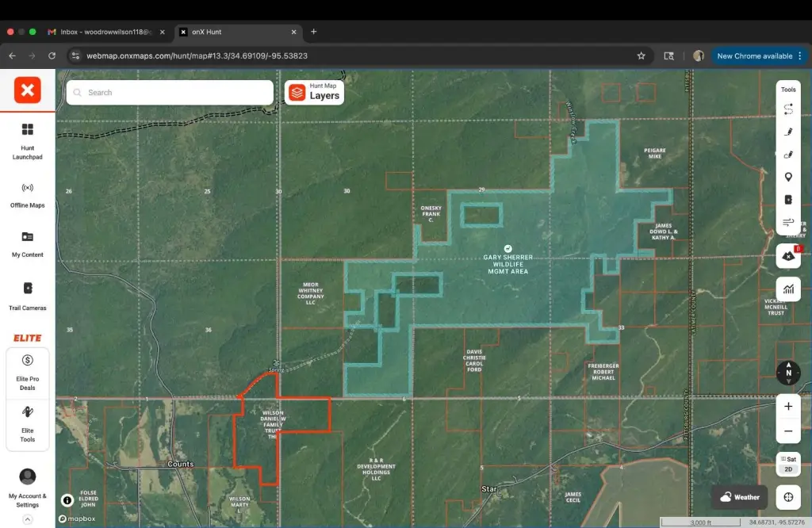Expand the Hunt Map Layers panel

pyautogui.click(x=316, y=92)
